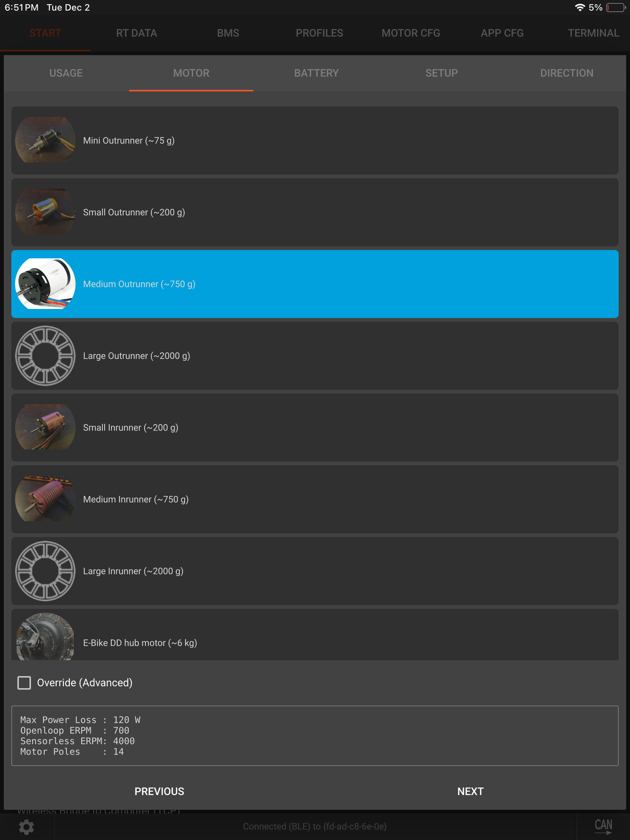Open the TERMINAL tab
Screen dimensions: 630x840
[x=593, y=33]
